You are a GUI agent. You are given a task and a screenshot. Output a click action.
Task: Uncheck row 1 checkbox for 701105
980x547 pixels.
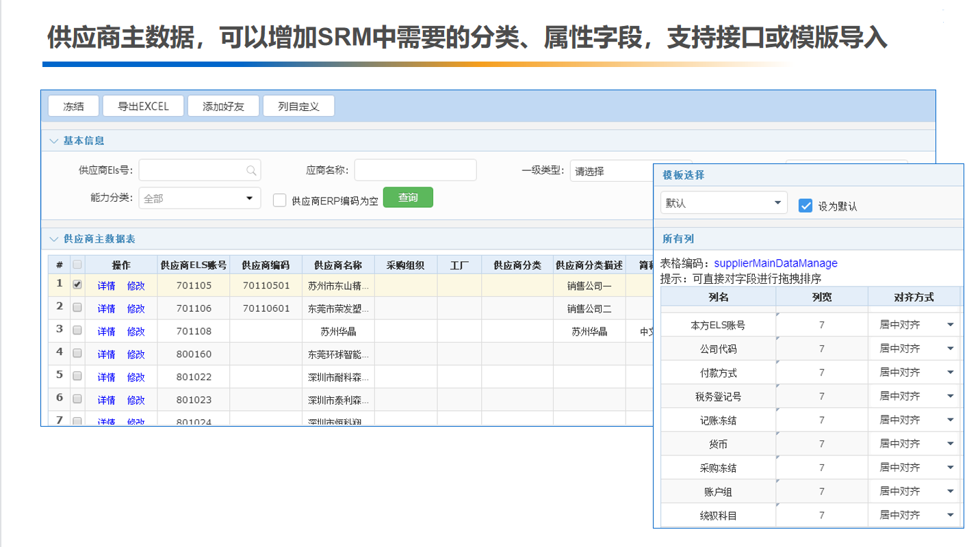click(x=77, y=284)
